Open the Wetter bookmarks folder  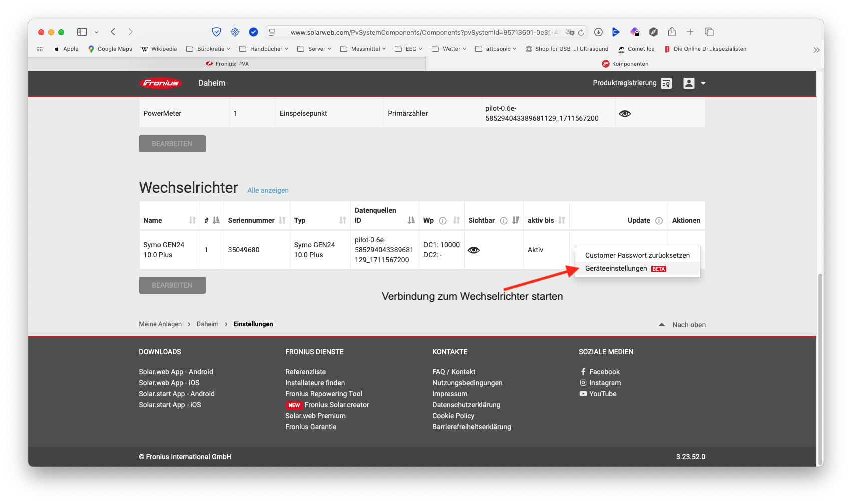449,49
